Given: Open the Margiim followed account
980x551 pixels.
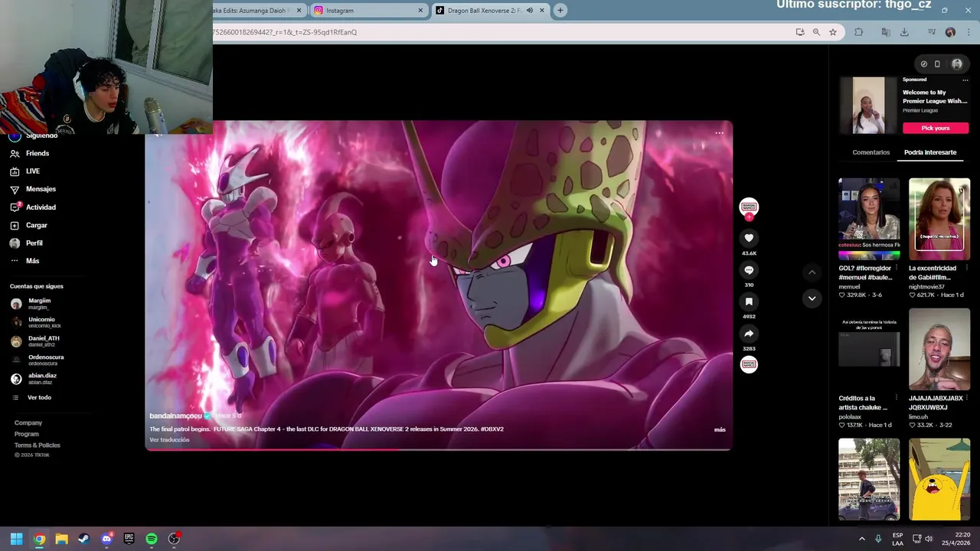Looking at the screenshot, I should point(38,303).
